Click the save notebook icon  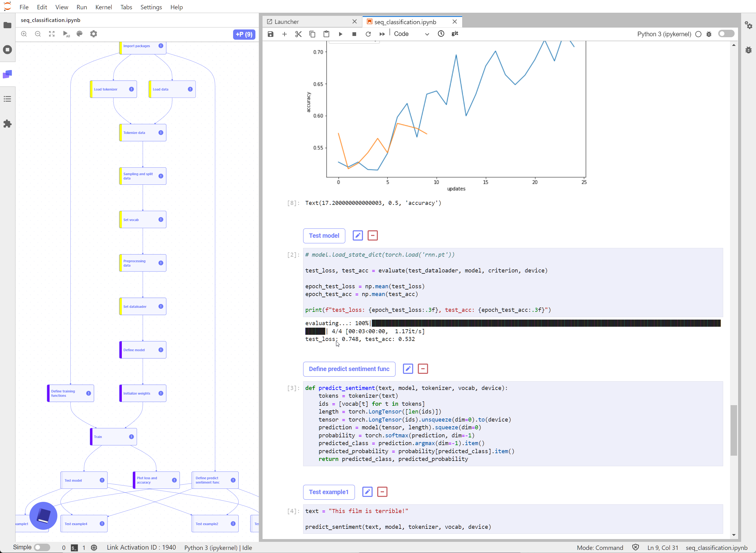(270, 34)
